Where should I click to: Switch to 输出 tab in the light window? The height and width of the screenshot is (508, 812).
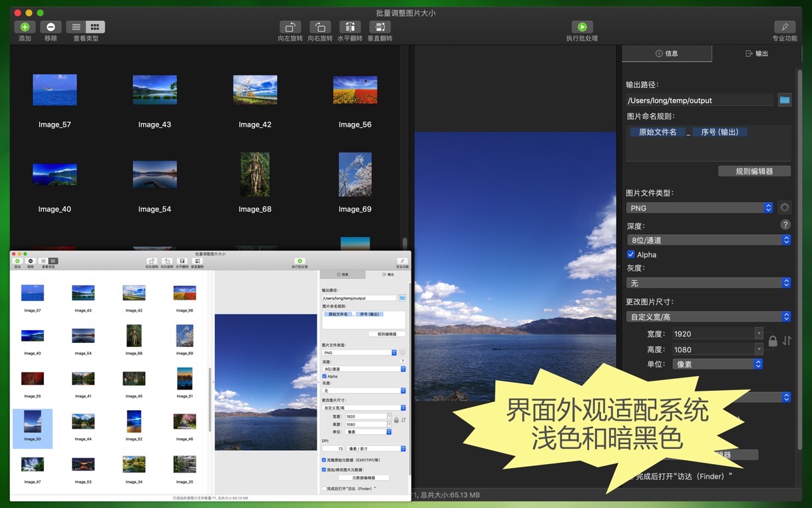click(387, 274)
